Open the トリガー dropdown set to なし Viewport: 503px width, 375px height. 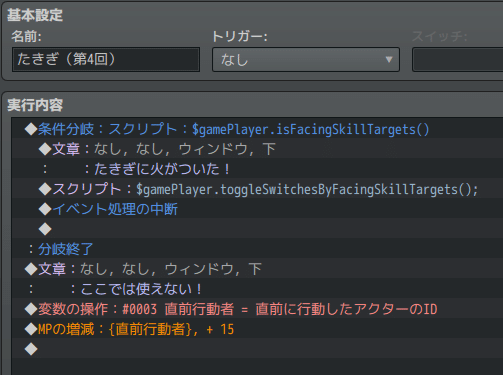[x=306, y=59]
